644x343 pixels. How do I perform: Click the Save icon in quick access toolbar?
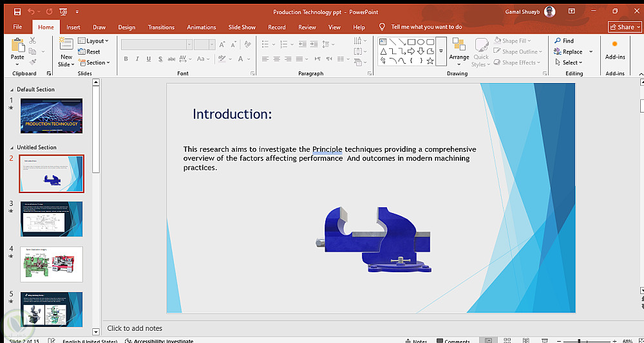coord(17,12)
